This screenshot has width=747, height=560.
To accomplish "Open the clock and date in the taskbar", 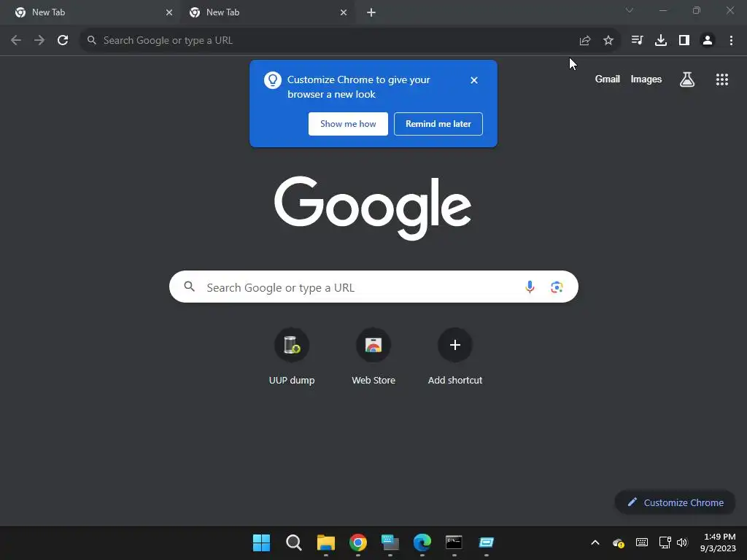I will [x=718, y=542].
